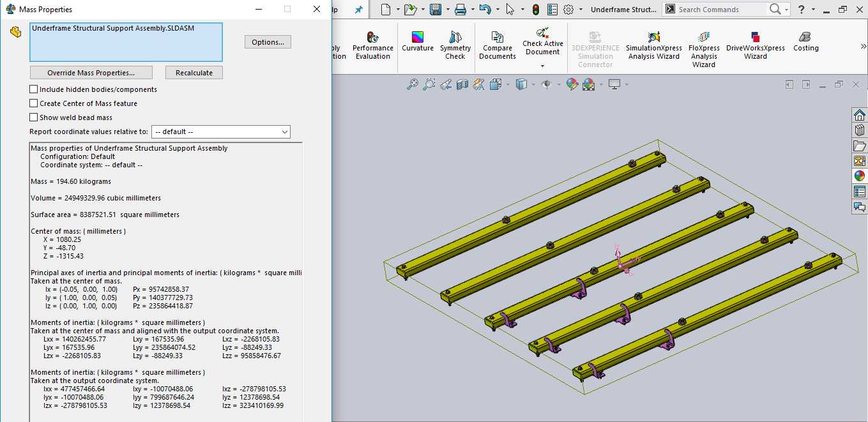This screenshot has height=422, width=868.
Task: Toggle the pin icon beside the menu
Action: click(x=359, y=10)
